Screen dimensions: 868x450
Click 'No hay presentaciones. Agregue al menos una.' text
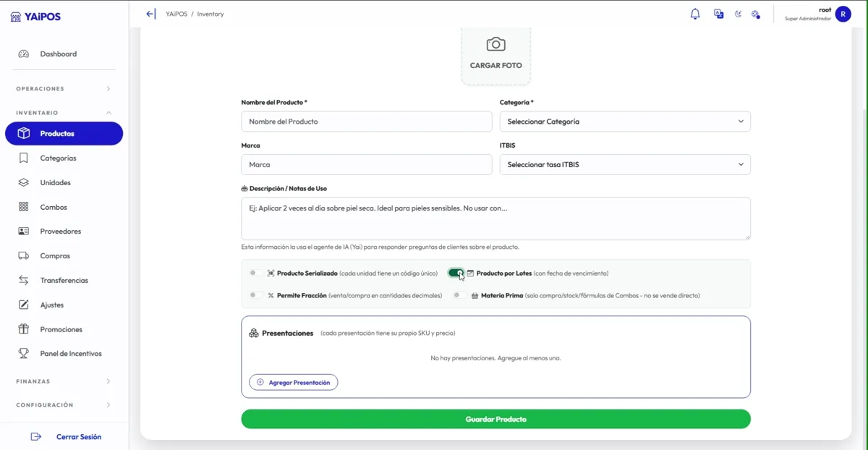coord(495,358)
